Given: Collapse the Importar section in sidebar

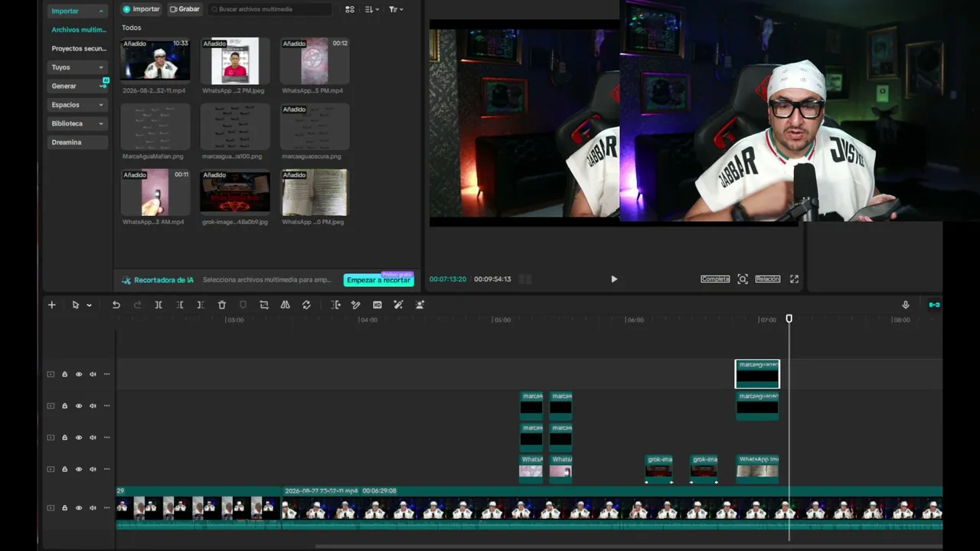Looking at the screenshot, I should [101, 11].
